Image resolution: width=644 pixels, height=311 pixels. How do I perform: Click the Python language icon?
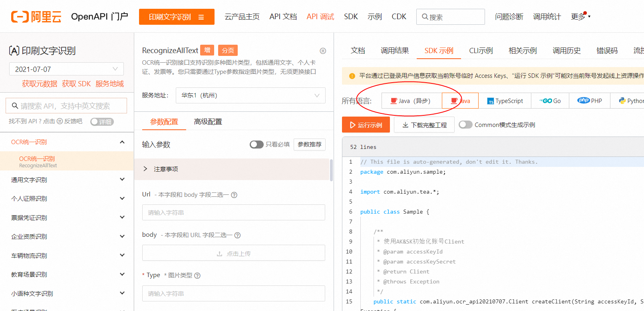[622, 101]
